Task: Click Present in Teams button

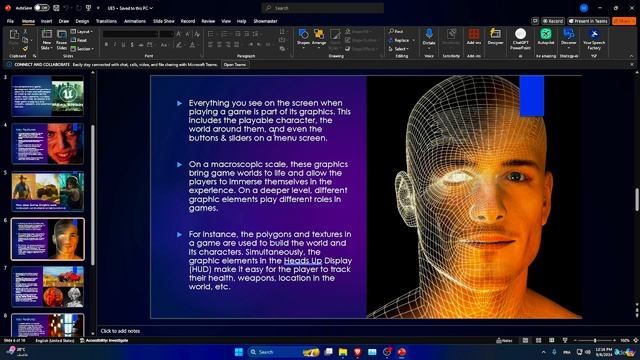Action: [x=588, y=21]
